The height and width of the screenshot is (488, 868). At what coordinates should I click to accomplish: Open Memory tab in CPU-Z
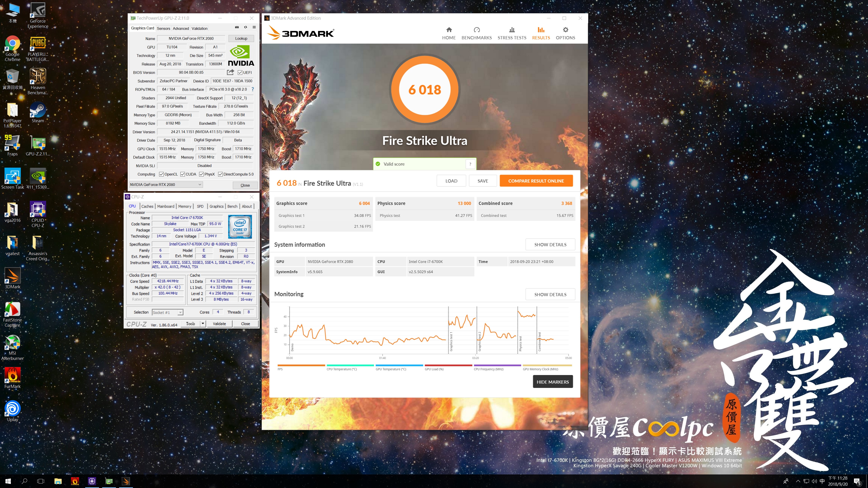pos(185,206)
